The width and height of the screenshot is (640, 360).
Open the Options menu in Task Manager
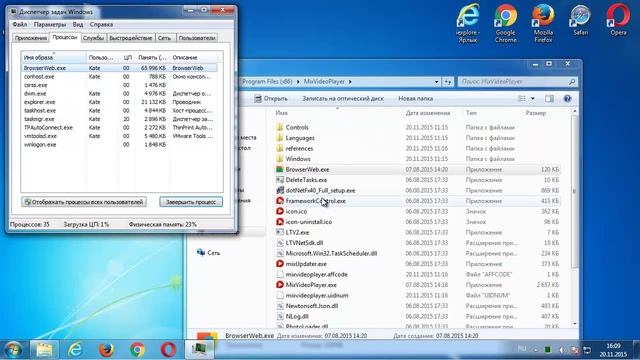pyautogui.click(x=50, y=24)
